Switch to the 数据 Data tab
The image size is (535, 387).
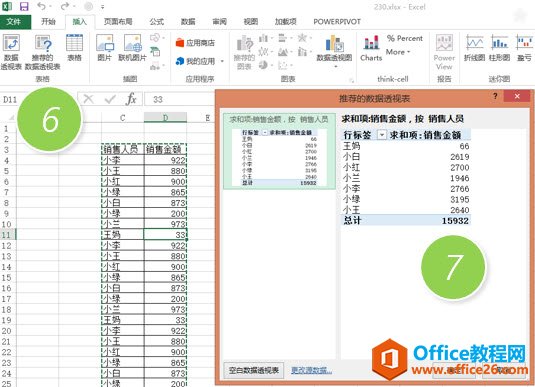click(188, 22)
